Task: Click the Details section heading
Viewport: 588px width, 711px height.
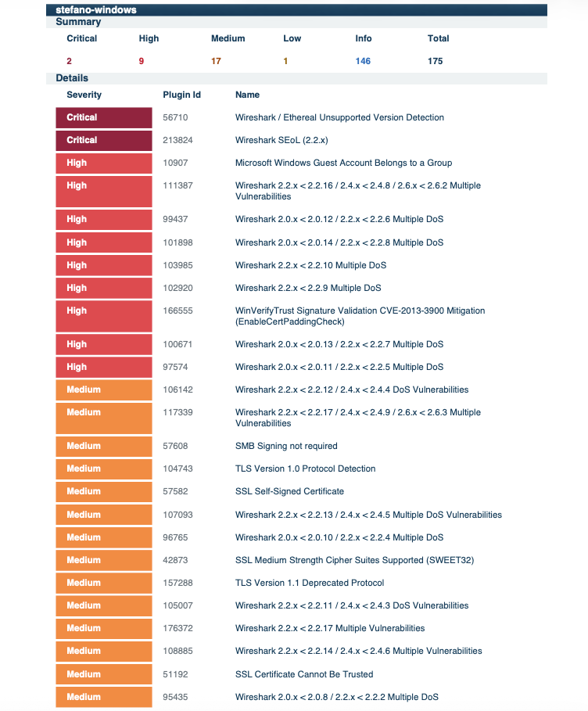Action: coord(72,78)
